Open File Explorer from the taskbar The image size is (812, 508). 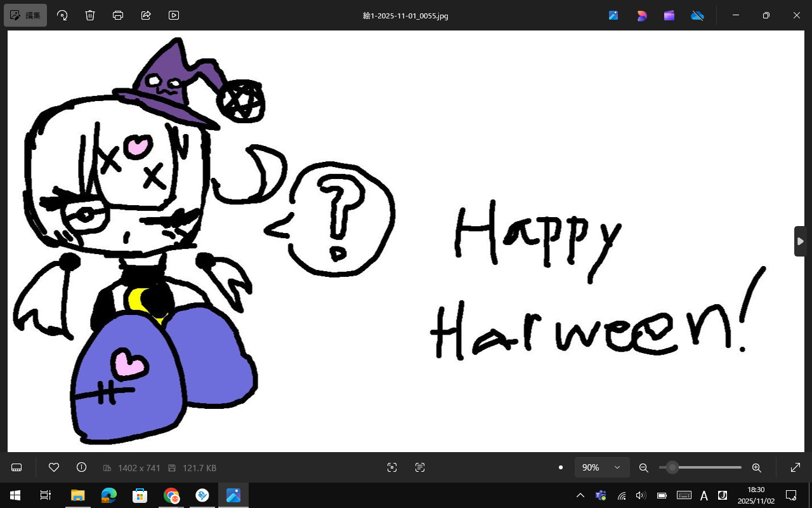[x=77, y=495]
